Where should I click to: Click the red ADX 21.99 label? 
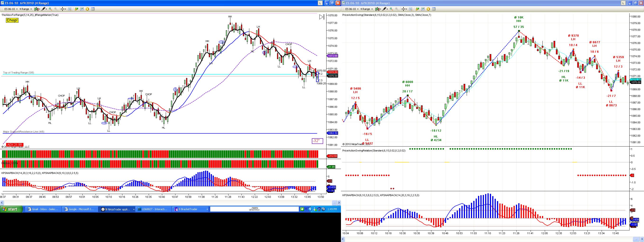tap(15, 145)
